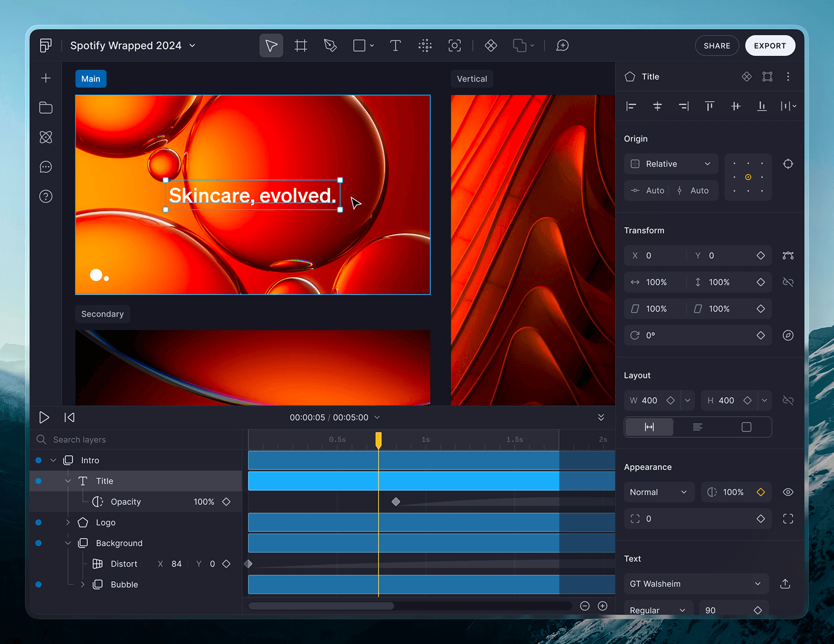Click the SHARE button
This screenshot has width=834, height=644.
717,46
